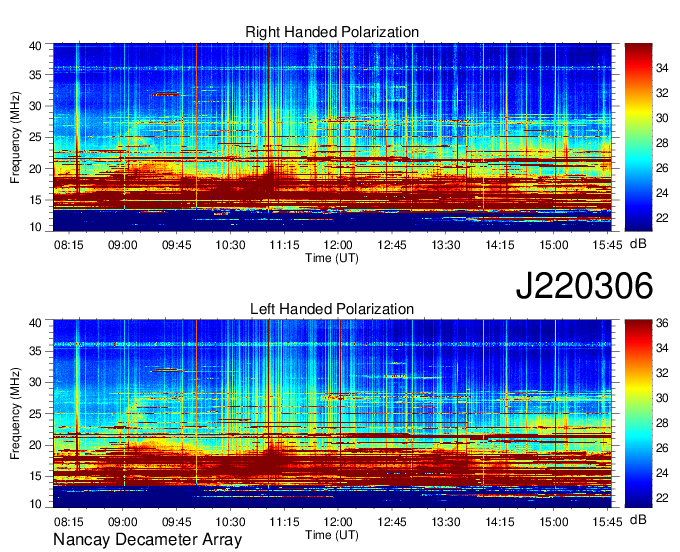
Task: Click the 08:15 time tick under the Left Handed plot
Action: [x=69, y=522]
